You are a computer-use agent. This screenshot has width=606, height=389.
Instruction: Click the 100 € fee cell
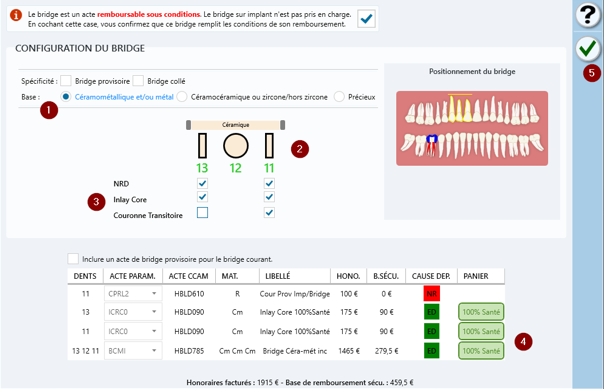point(349,294)
